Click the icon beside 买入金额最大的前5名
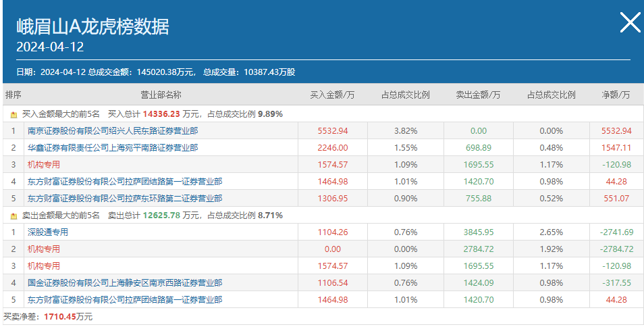 click(14, 115)
